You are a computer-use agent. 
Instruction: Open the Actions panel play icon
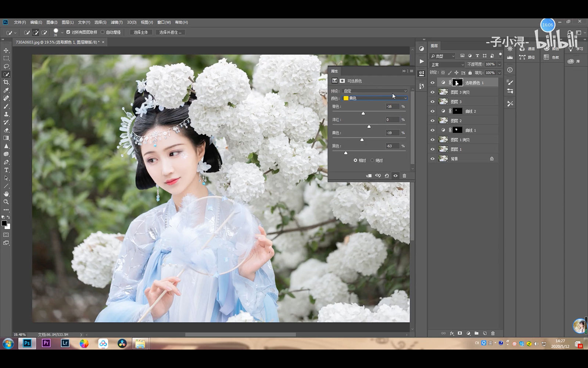422,61
